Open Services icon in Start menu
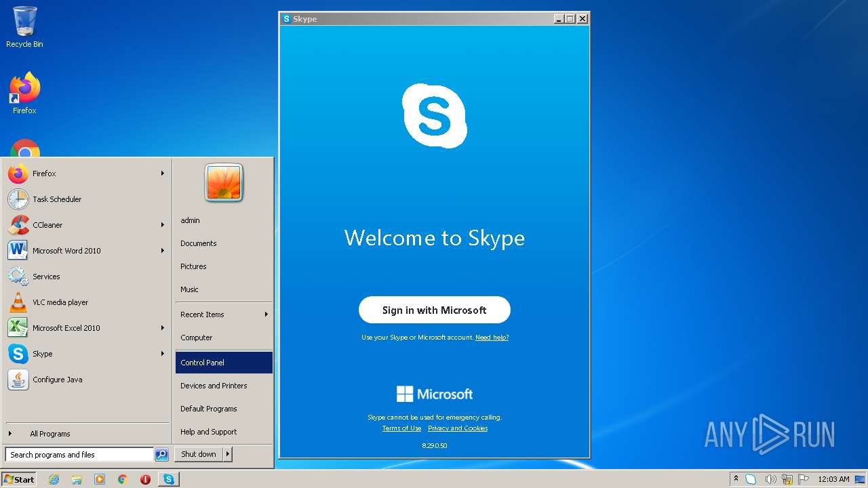Screen dimensions: 868x488 [x=18, y=277]
